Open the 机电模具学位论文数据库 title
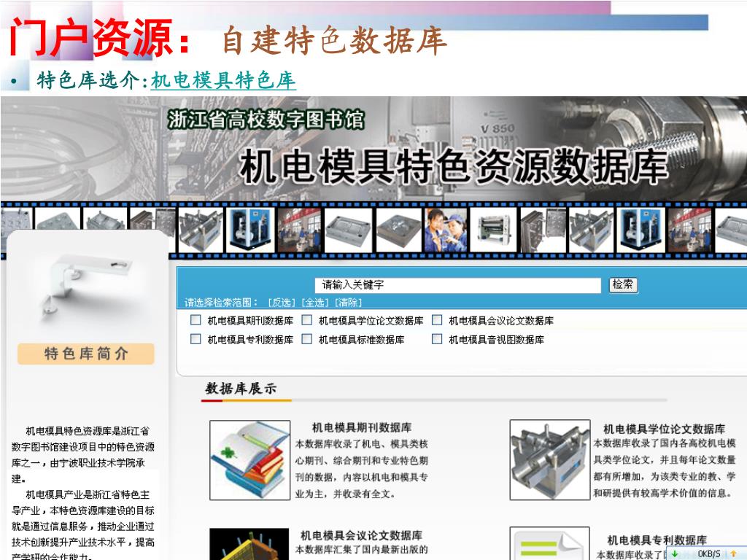Viewport: 747px width, 560px height. (664, 429)
